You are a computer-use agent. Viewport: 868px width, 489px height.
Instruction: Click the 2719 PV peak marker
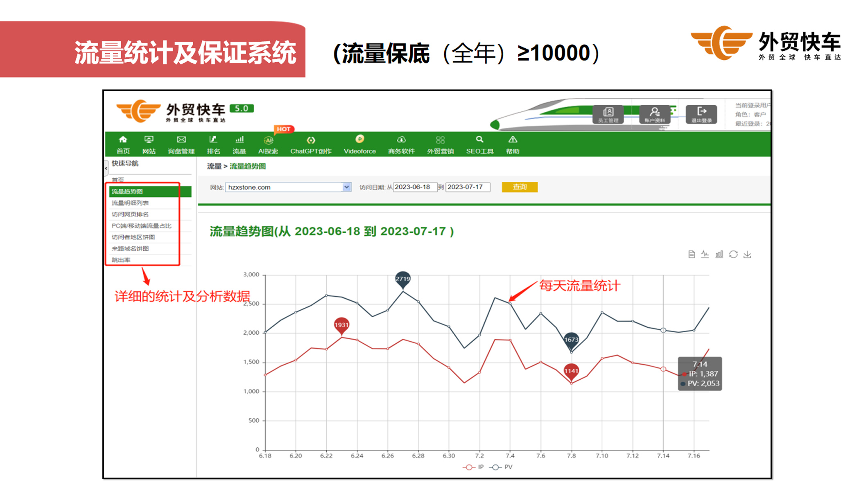click(x=403, y=279)
